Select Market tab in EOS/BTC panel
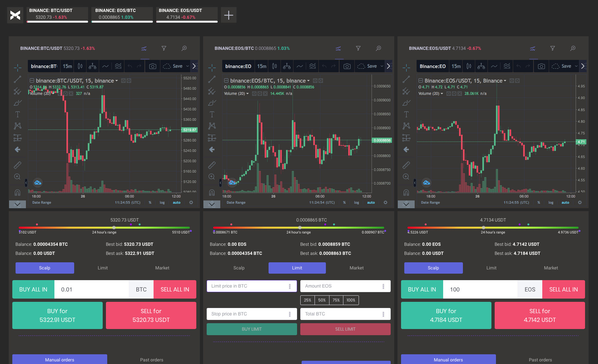The height and width of the screenshot is (364, 598). [x=357, y=268]
